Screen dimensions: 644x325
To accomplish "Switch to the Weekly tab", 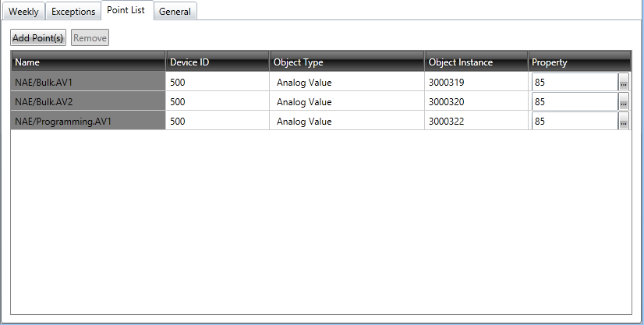I will 23,11.
